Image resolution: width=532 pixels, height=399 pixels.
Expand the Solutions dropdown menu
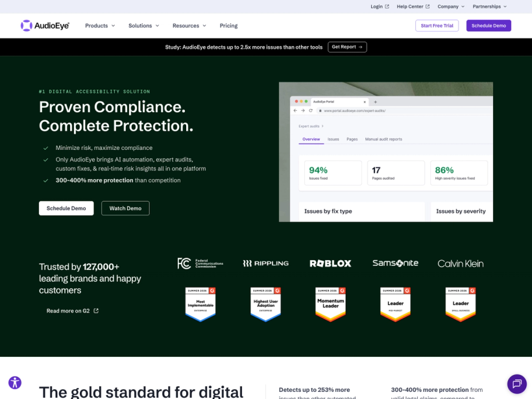[x=143, y=26]
